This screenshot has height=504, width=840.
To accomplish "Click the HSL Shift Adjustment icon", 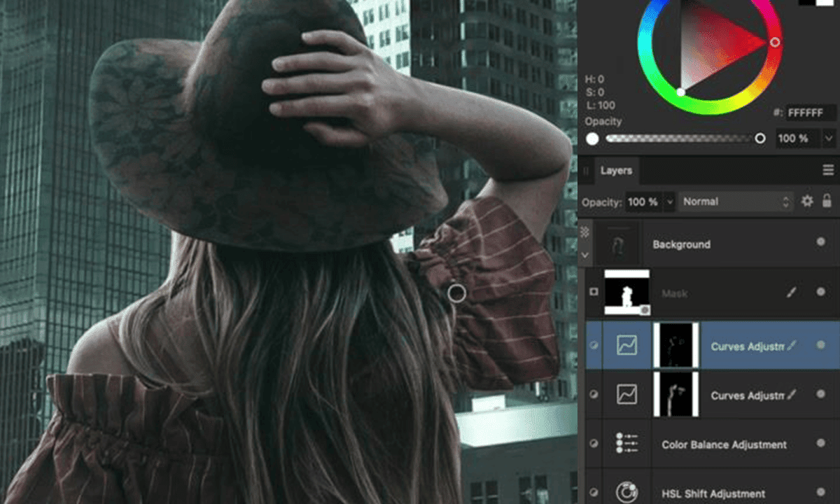I will point(626,493).
